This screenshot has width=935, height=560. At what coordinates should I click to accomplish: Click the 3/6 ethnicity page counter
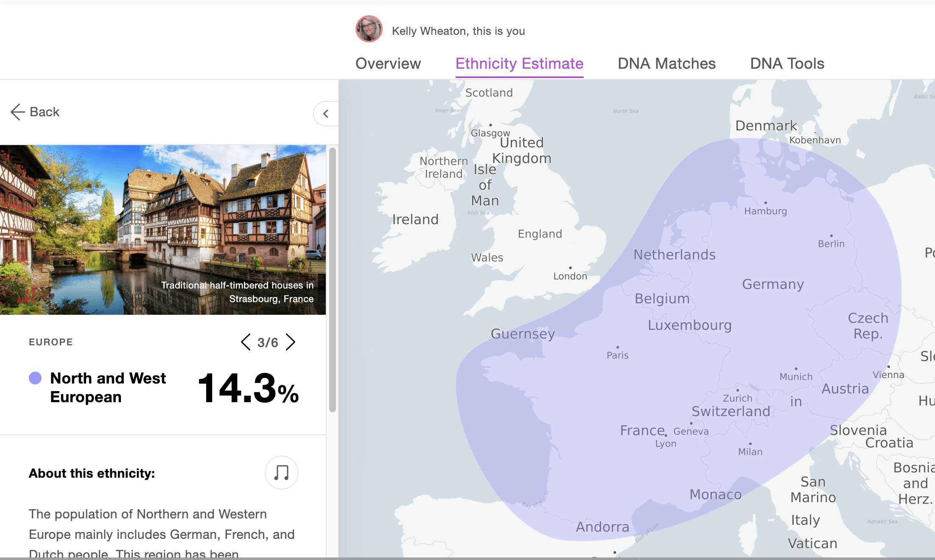coord(268,342)
